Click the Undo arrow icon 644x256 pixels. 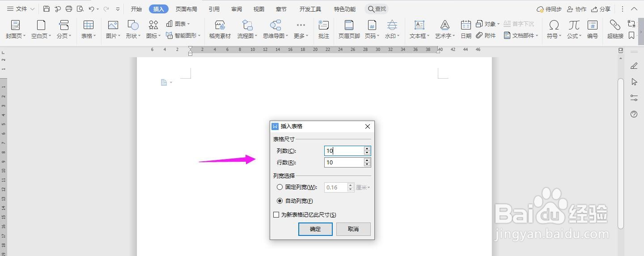click(x=92, y=9)
